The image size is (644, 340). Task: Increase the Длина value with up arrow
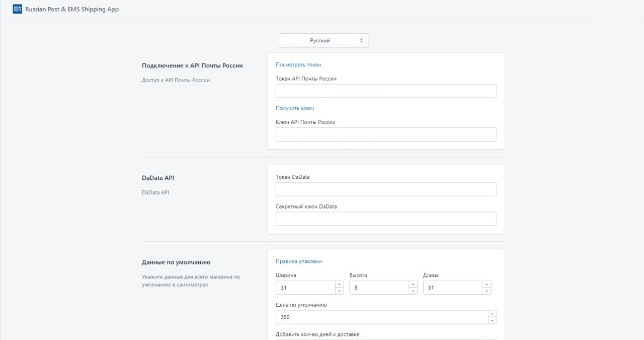coord(487,285)
